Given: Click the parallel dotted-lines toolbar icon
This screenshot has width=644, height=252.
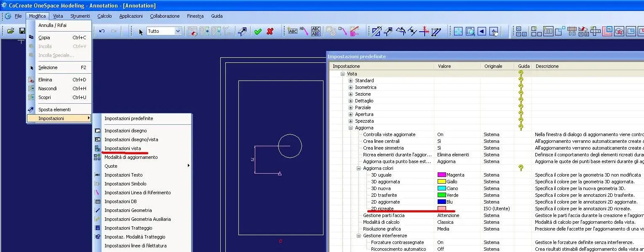Looking at the screenshot, I should (x=436, y=31).
